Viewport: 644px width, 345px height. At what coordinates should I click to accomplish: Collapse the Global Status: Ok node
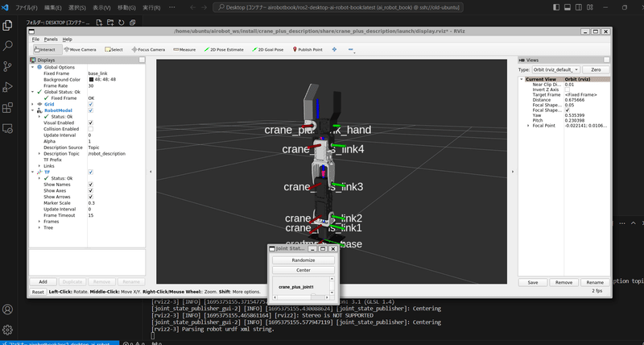[x=33, y=92]
